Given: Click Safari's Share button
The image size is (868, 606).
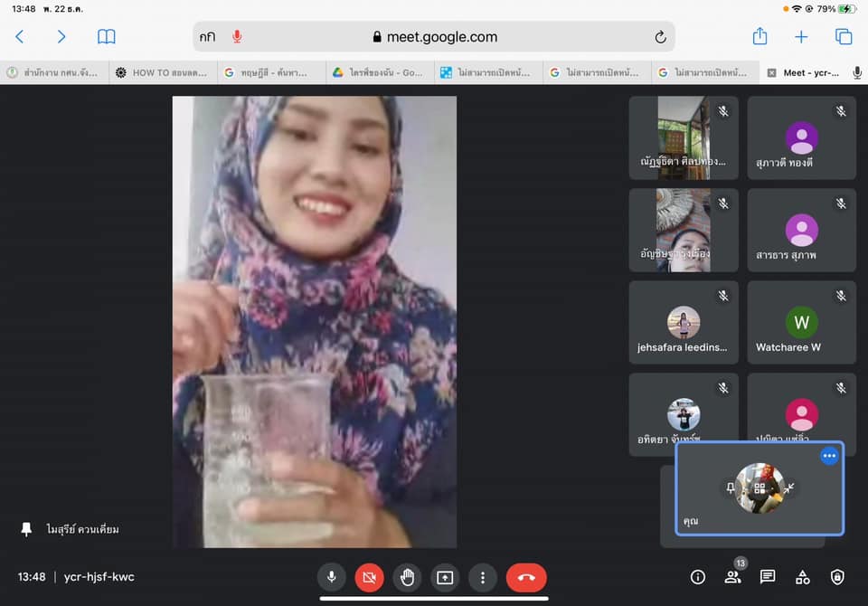Looking at the screenshot, I should click(759, 37).
